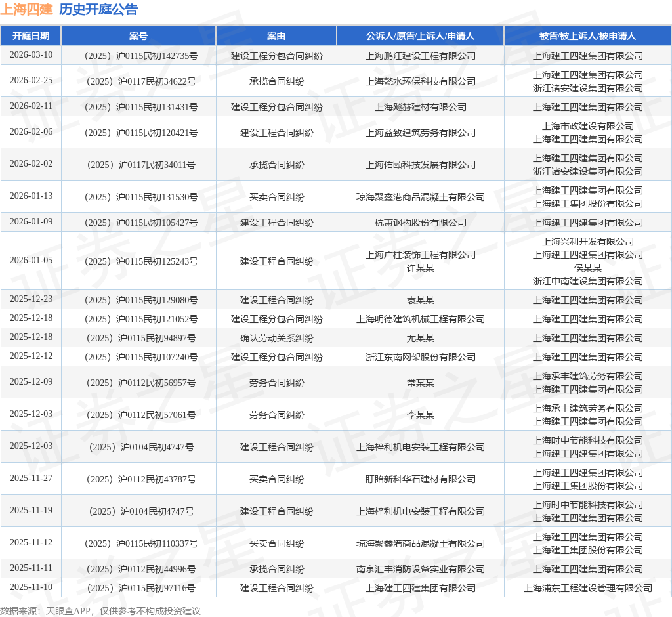The image size is (672, 617).
Task: Click plaintiff 杭萧钢构股份有限公司
Action: click(421, 223)
